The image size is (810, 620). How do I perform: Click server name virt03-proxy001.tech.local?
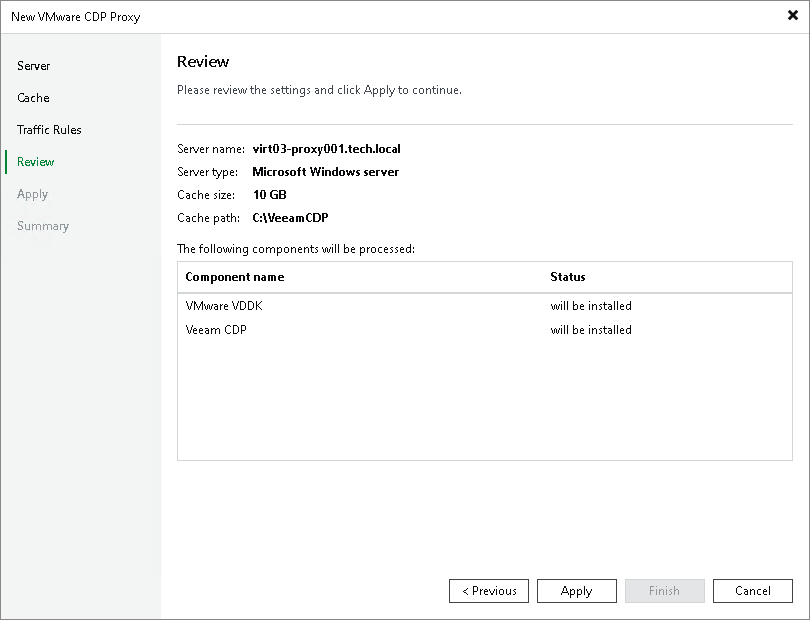(326, 149)
